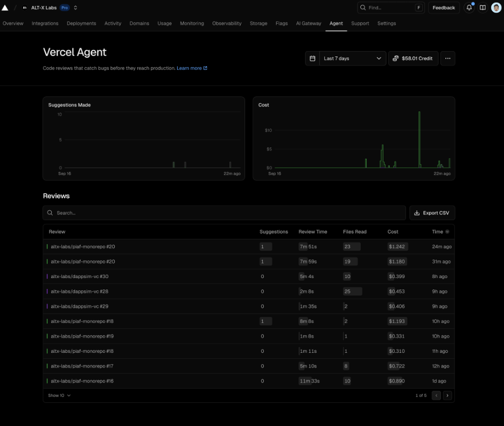Image resolution: width=504 pixels, height=426 pixels.
Task: Open the altx-labs/piaf-monorepo #17 review
Action: pos(249,366)
